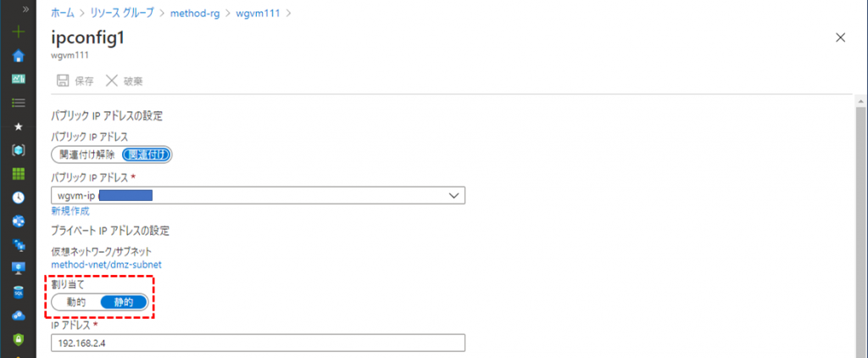
Task: Open All services list icon
Action: click(x=19, y=103)
